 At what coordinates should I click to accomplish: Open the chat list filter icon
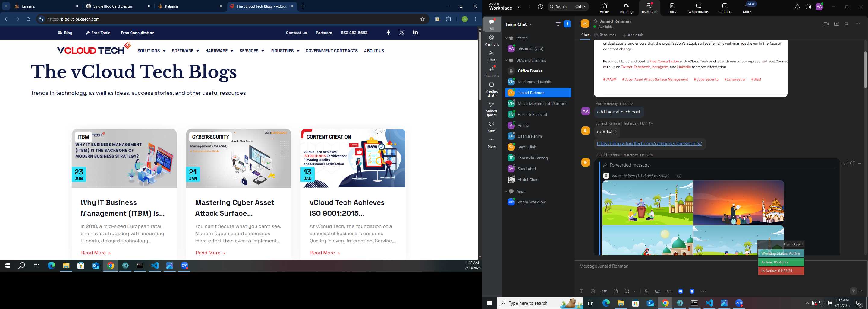click(x=558, y=24)
